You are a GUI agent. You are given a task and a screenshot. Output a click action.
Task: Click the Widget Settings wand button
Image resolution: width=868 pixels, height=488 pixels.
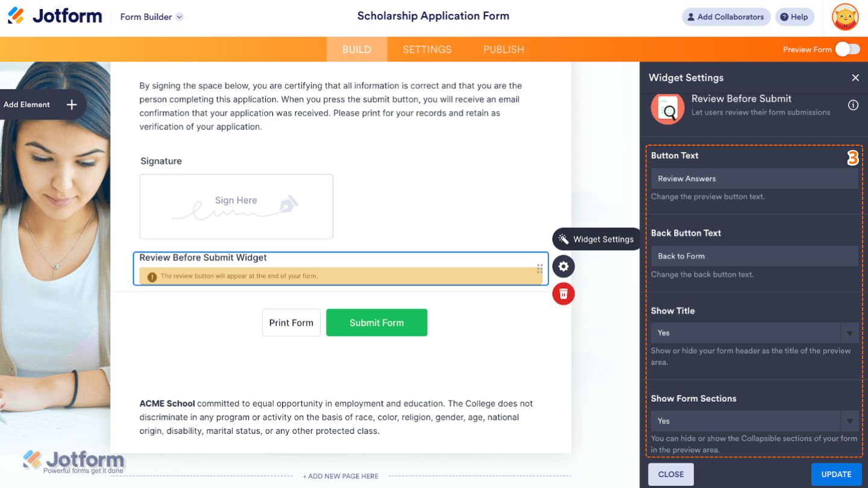click(x=596, y=239)
